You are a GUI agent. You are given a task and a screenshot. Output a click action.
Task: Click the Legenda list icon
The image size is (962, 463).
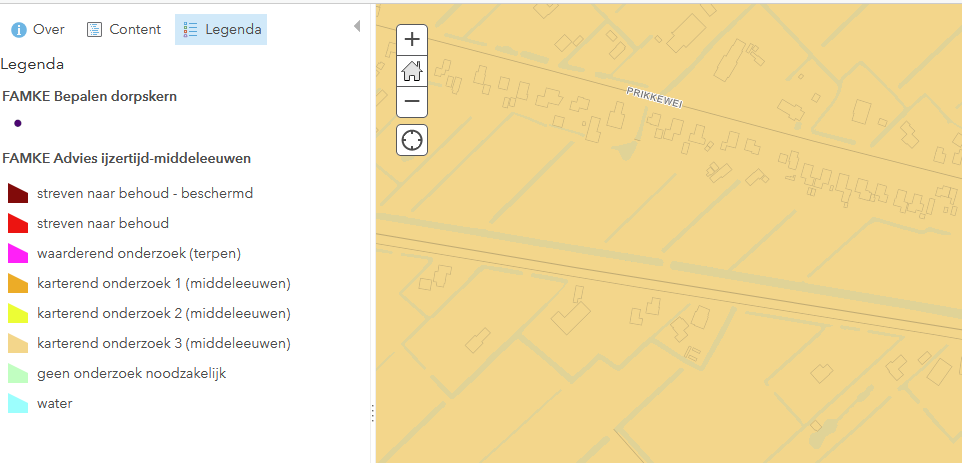click(x=190, y=29)
